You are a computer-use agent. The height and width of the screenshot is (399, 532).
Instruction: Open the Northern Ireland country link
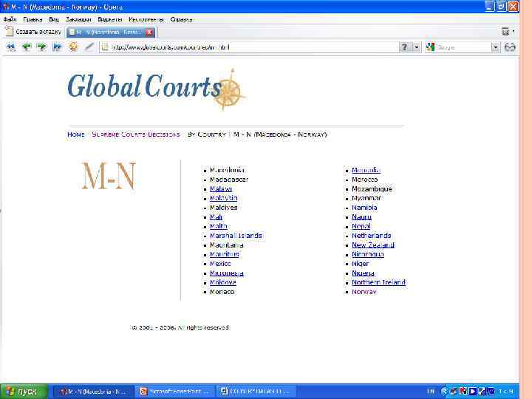pyautogui.click(x=378, y=282)
